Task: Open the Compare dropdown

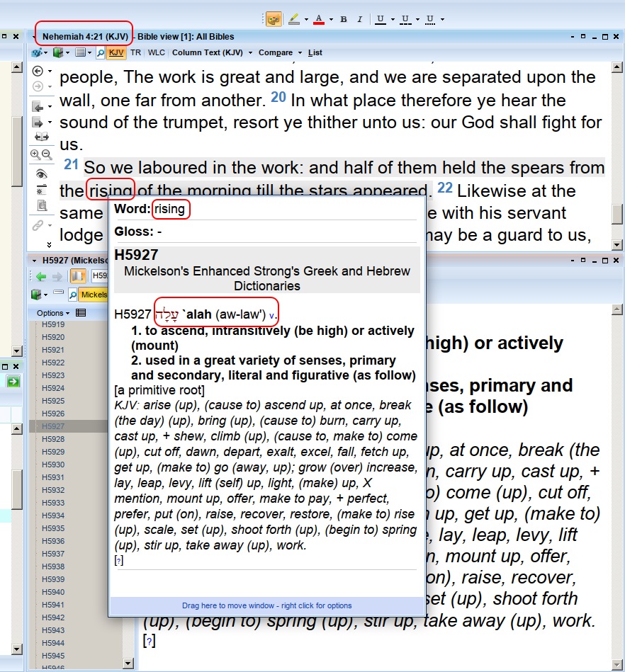Action: [279, 52]
